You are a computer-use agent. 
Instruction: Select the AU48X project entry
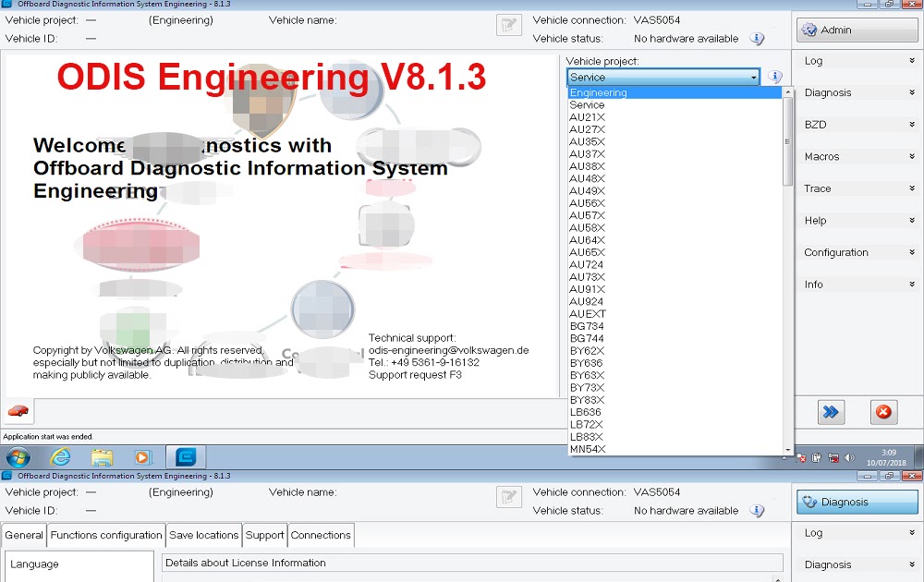675,178
